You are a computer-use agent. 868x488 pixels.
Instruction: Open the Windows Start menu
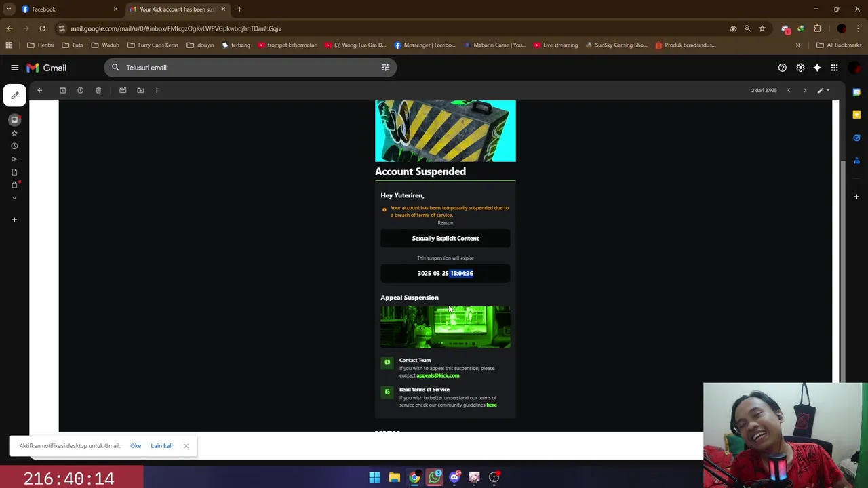click(374, 477)
